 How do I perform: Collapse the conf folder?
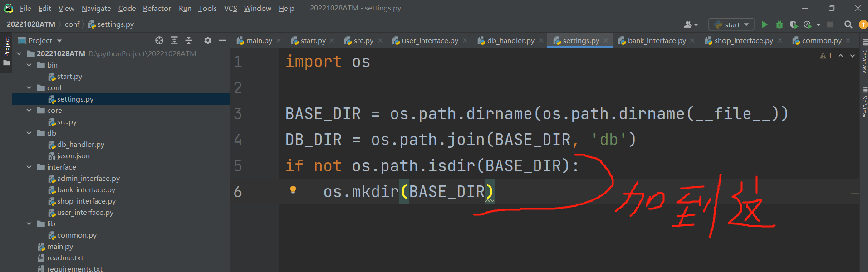(29, 87)
